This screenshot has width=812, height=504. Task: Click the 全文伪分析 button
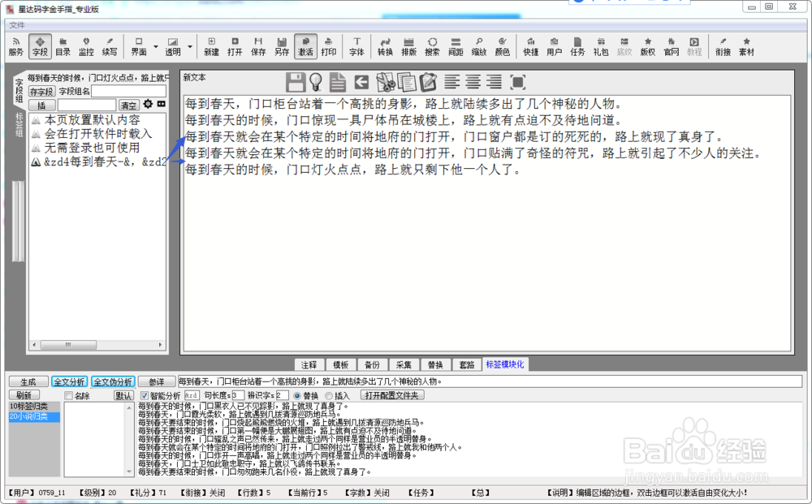113,382
